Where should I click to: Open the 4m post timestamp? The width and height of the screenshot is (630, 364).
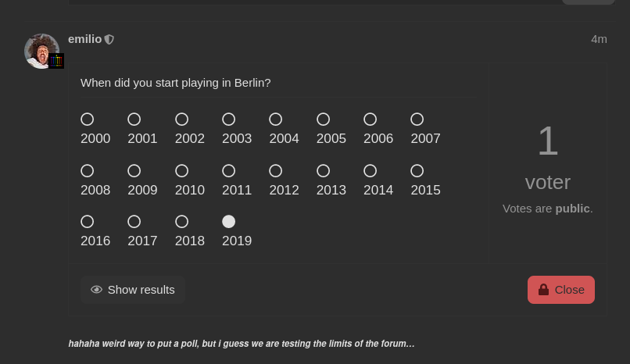click(599, 39)
